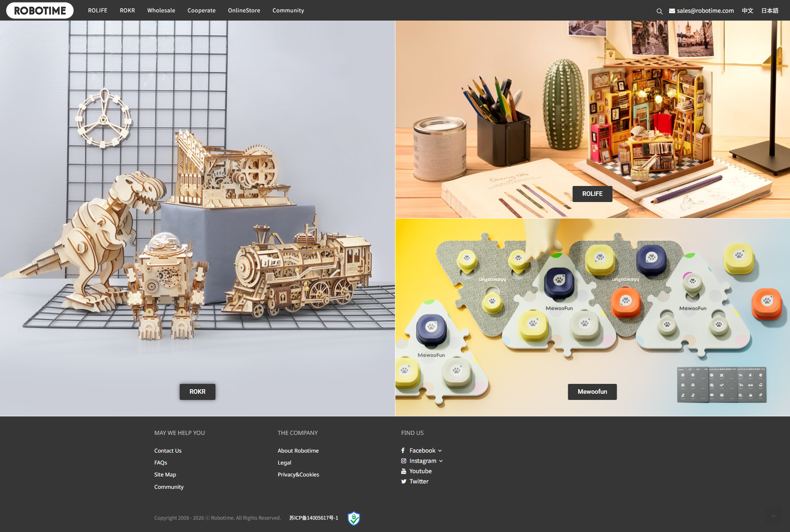Click the email envelope icon
The width and height of the screenshot is (790, 532).
(672, 11)
